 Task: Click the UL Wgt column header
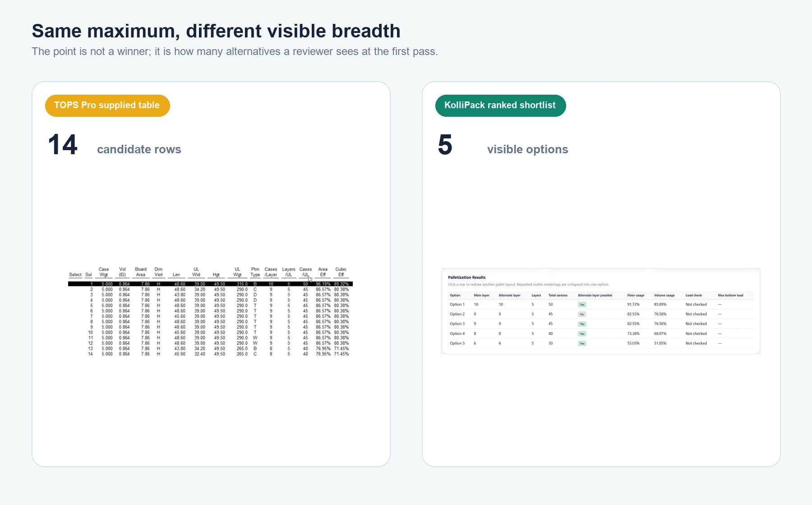(x=237, y=272)
